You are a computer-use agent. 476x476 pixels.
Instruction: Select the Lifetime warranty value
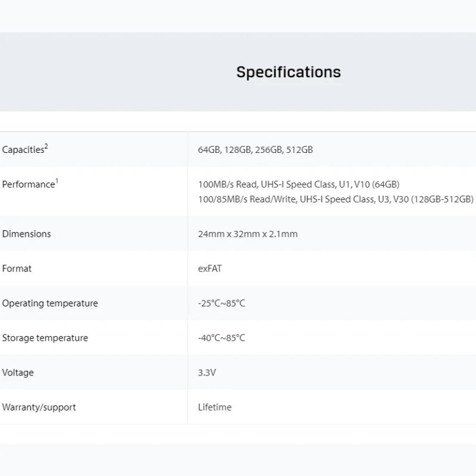[x=215, y=408]
